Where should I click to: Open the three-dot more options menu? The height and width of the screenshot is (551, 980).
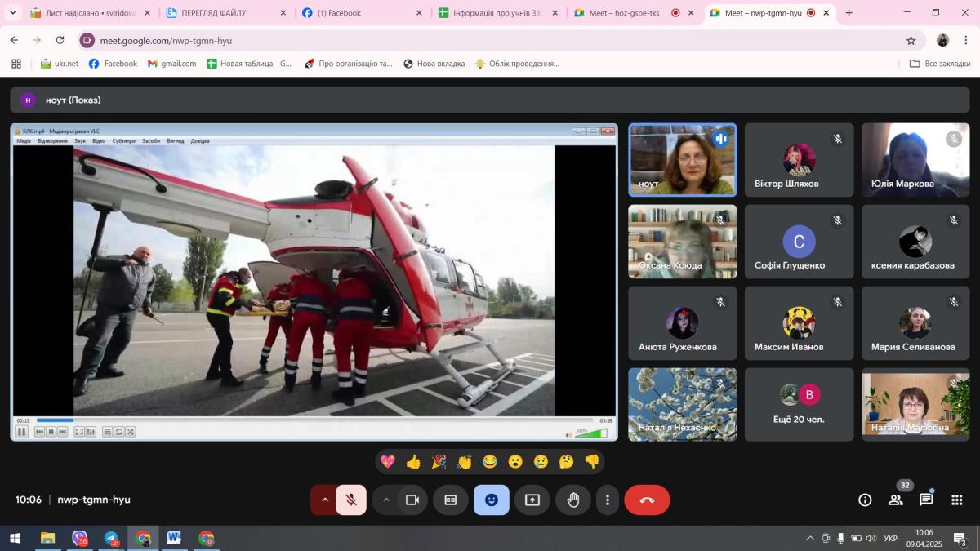coord(607,500)
